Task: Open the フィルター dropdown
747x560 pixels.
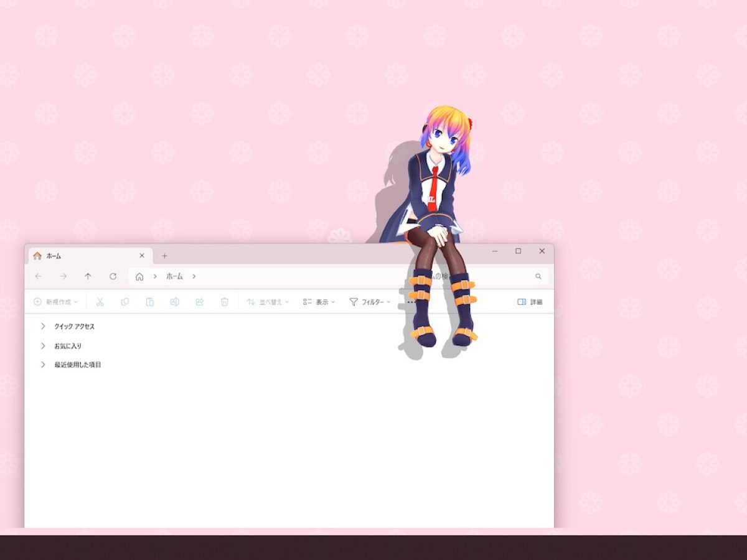Action: click(370, 302)
